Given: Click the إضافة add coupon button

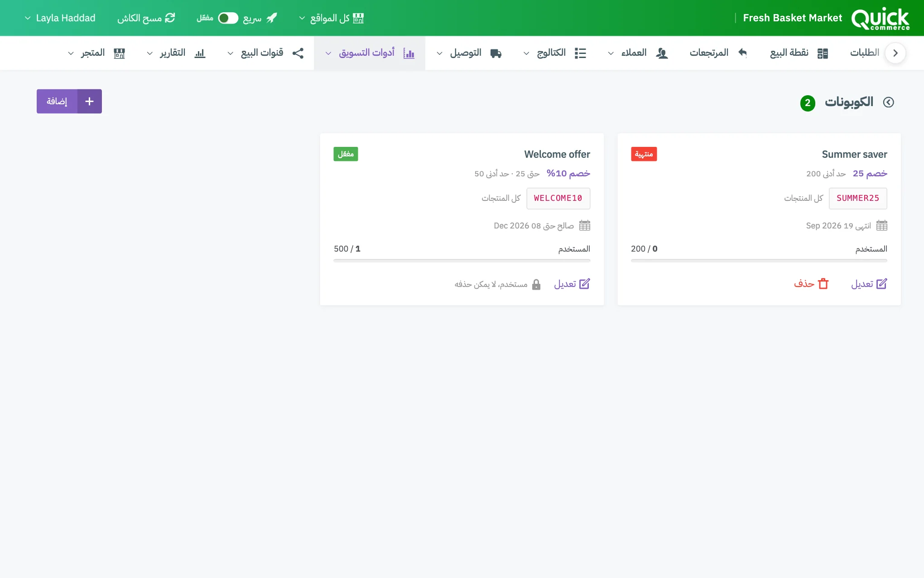Looking at the screenshot, I should [x=69, y=101].
